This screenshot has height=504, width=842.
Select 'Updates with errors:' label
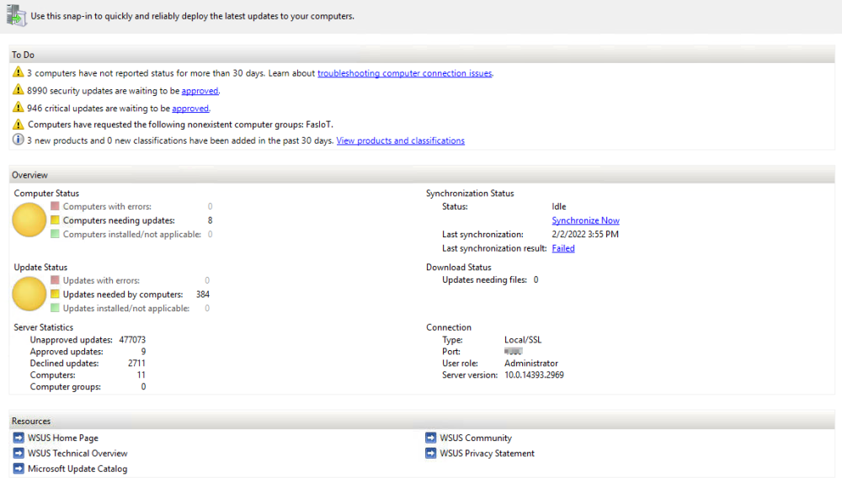[101, 280]
